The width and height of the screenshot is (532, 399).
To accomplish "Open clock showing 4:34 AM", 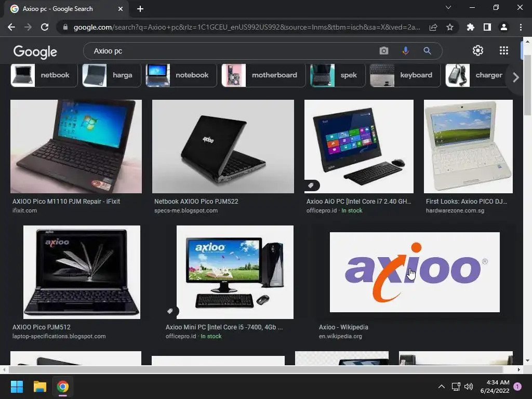I will click(495, 387).
